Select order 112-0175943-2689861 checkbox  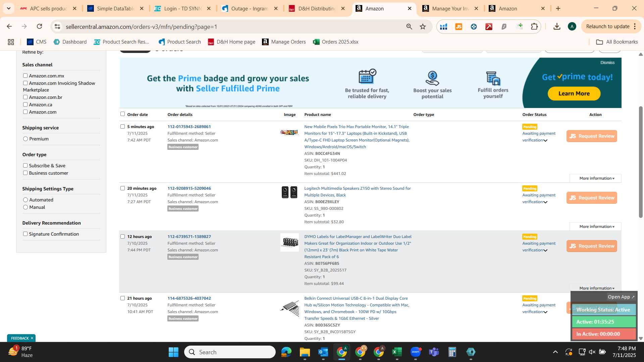click(122, 127)
